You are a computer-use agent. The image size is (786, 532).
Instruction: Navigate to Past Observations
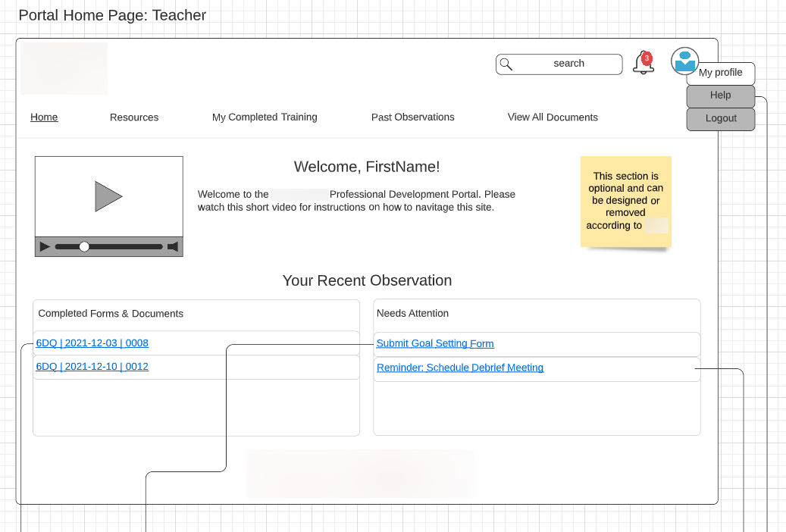(x=412, y=117)
